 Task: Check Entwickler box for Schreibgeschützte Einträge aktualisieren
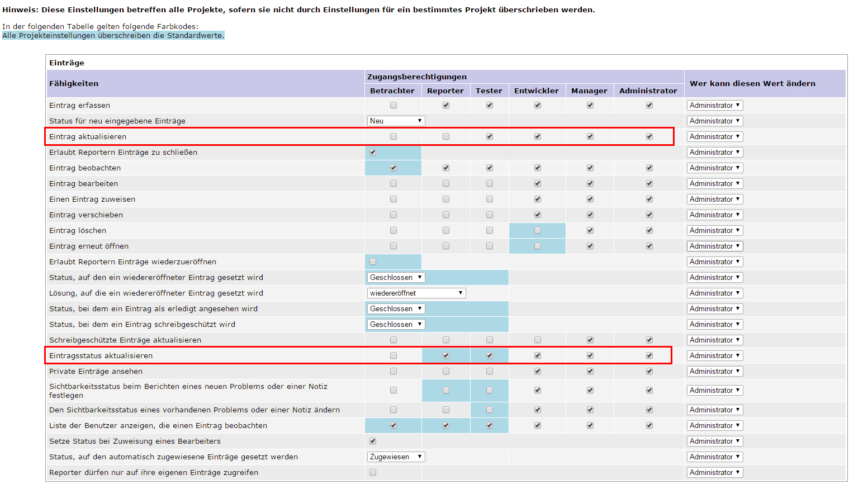click(538, 340)
